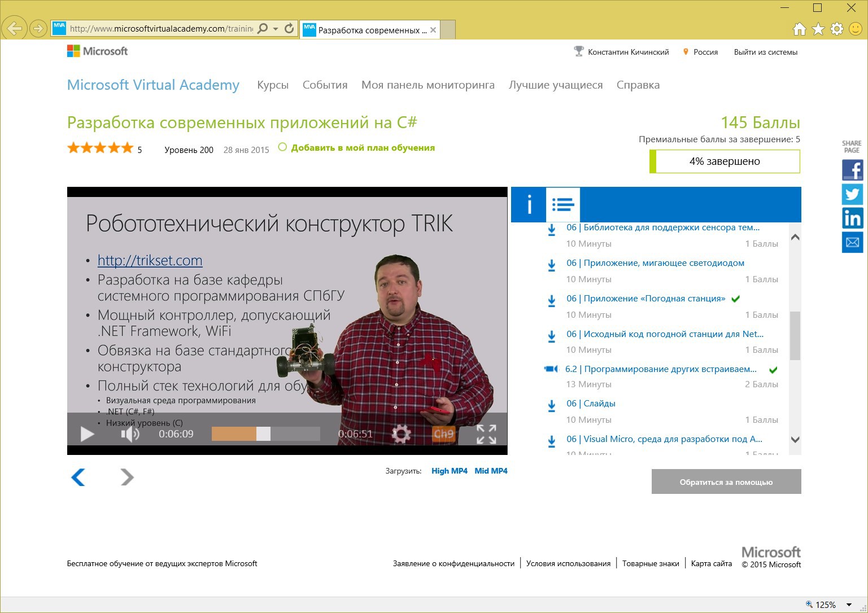Viewport: 868px width, 613px height.
Task: Download Mid MP4 video
Action: pyautogui.click(x=491, y=471)
